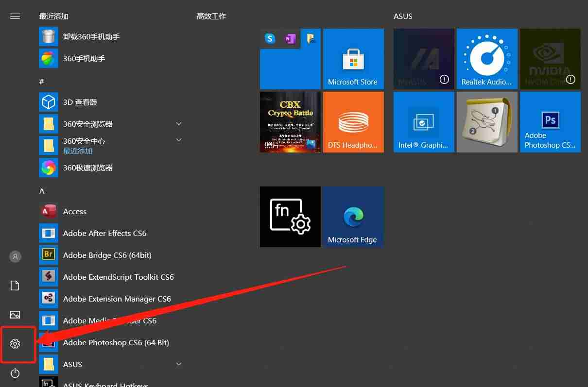Screen dimensions: 588x387
Task: Open the Microsoft Edge tile
Action: pyautogui.click(x=353, y=217)
